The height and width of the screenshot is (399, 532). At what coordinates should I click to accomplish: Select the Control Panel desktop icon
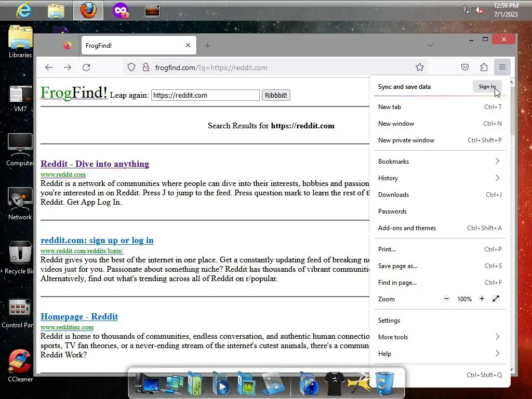click(18, 314)
